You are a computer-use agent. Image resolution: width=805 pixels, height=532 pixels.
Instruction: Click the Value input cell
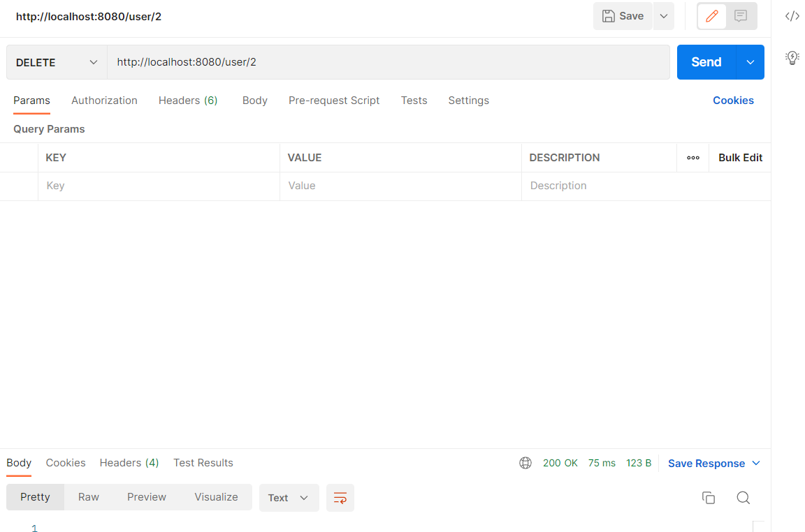(400, 186)
